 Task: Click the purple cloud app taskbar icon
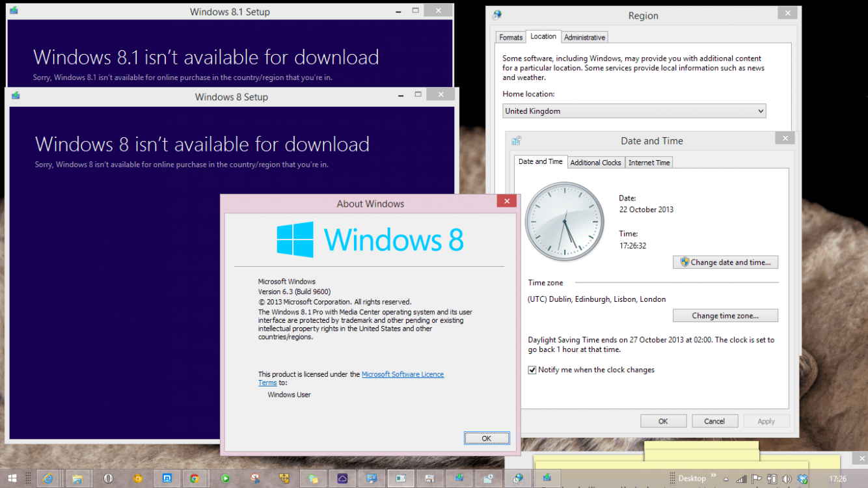click(x=342, y=478)
